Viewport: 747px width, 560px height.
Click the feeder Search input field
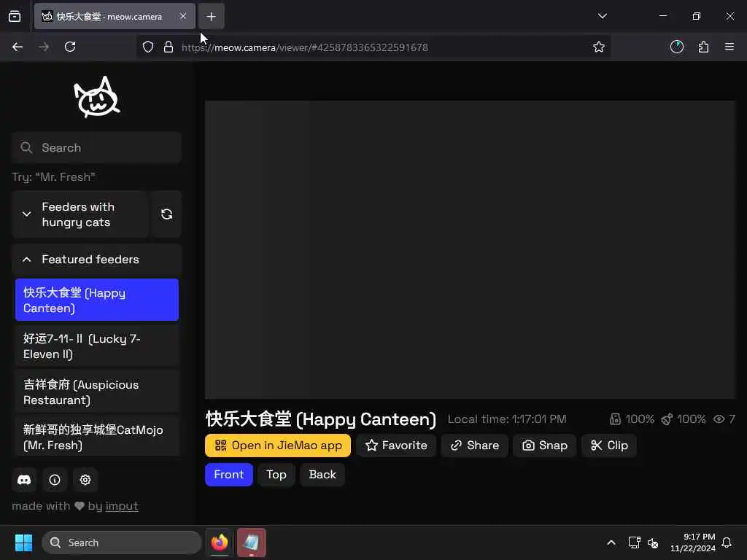(x=97, y=147)
